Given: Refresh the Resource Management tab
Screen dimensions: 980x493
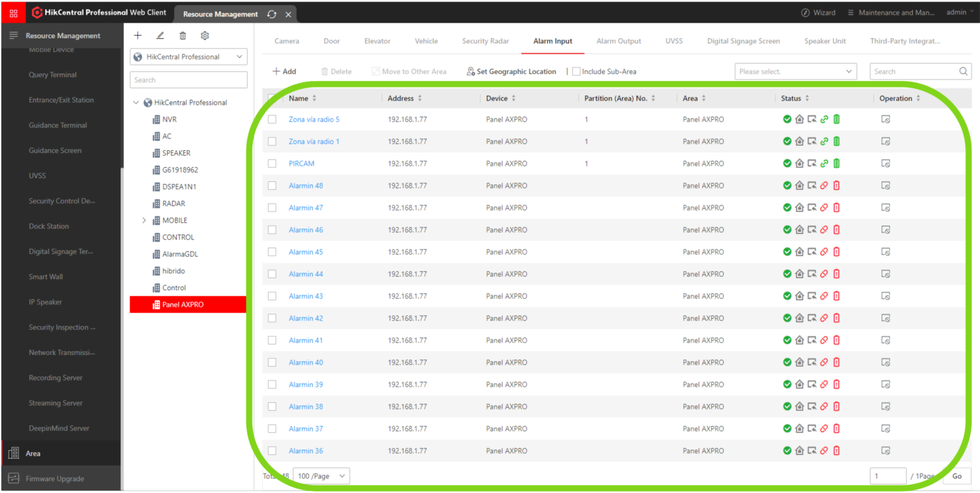Looking at the screenshot, I should pos(271,14).
